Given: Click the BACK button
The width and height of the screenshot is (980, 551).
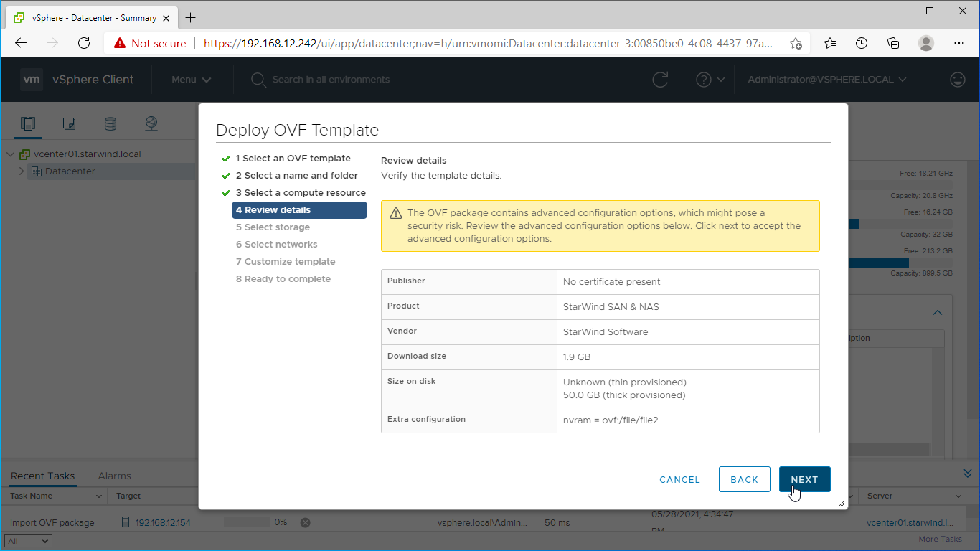Looking at the screenshot, I should tap(744, 479).
